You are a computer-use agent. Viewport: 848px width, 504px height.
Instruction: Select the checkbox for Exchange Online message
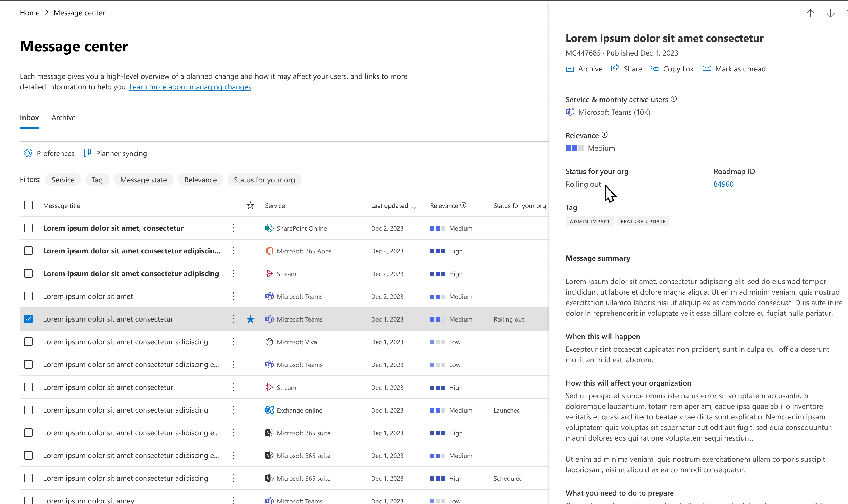coord(28,410)
